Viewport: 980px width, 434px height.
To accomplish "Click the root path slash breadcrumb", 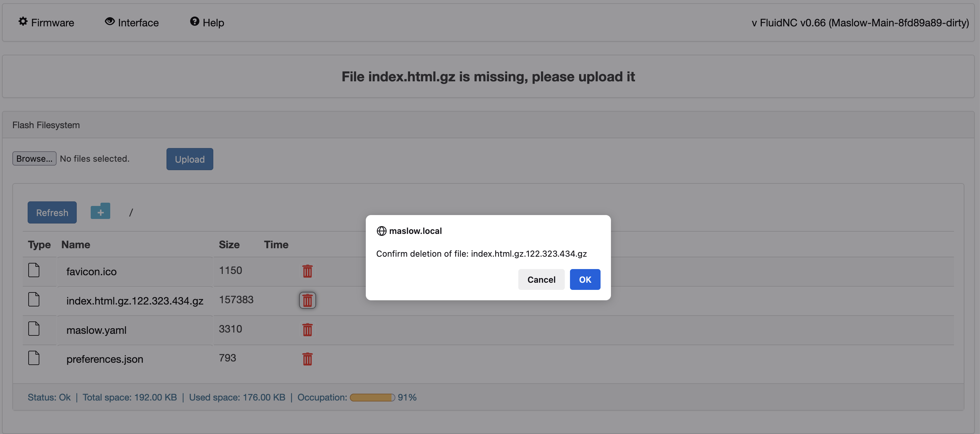I will (x=131, y=212).
